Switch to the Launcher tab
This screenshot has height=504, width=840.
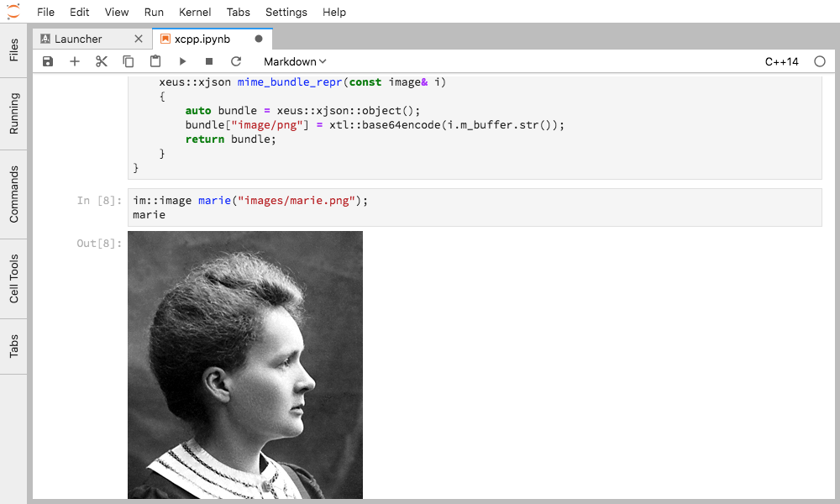point(80,38)
